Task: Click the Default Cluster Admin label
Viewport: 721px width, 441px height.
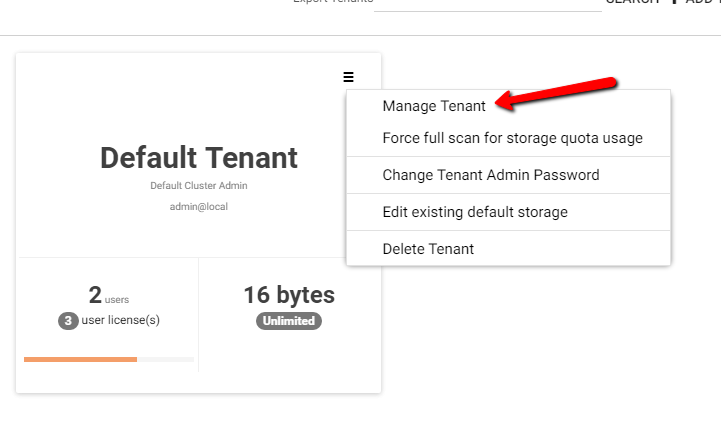Action: [199, 186]
